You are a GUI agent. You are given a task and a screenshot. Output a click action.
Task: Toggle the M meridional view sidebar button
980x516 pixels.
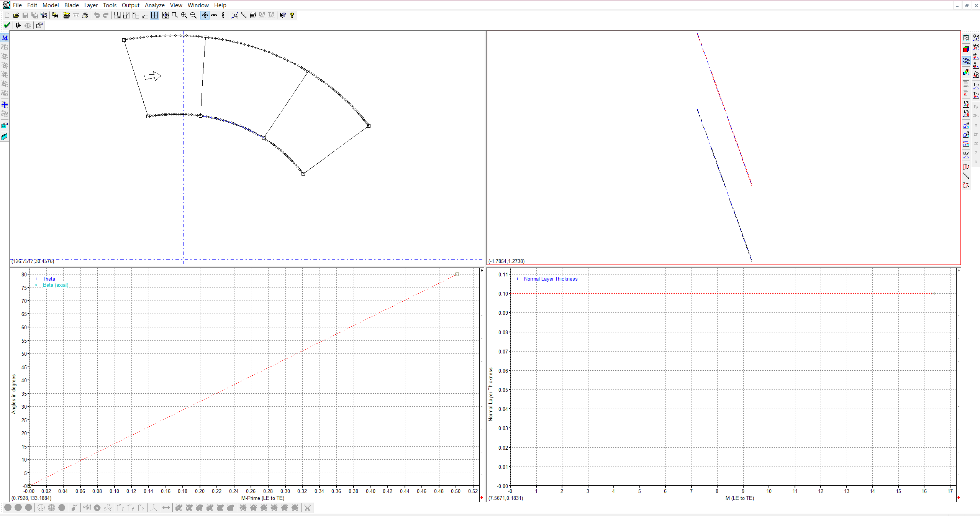coord(5,38)
